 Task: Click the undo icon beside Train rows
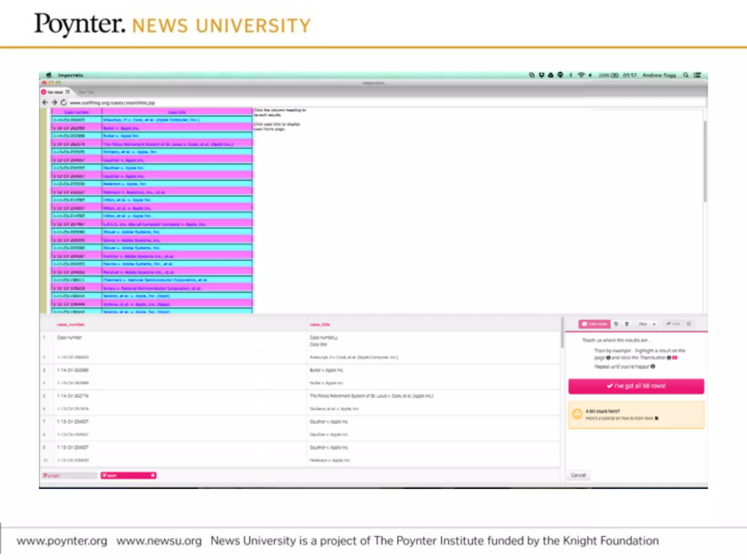(x=616, y=324)
